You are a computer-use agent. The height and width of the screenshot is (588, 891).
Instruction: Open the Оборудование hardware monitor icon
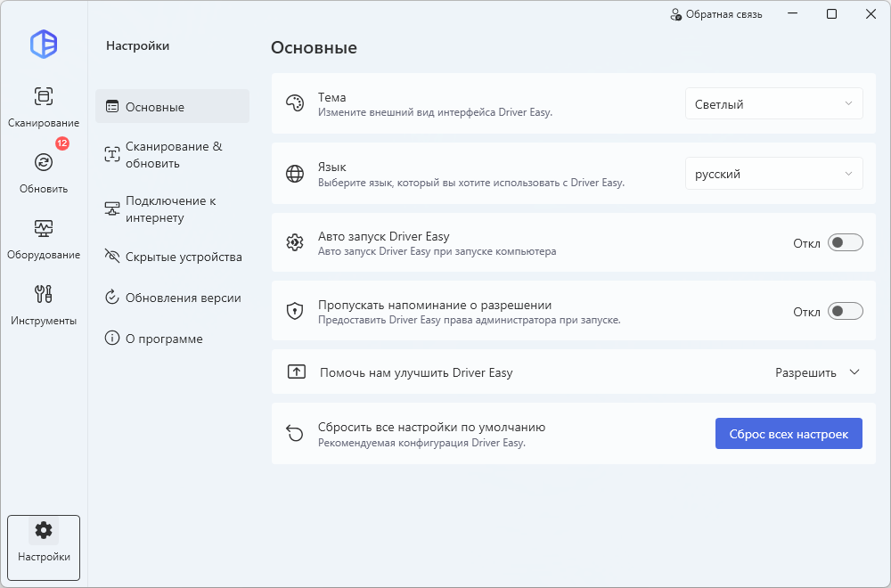click(44, 228)
